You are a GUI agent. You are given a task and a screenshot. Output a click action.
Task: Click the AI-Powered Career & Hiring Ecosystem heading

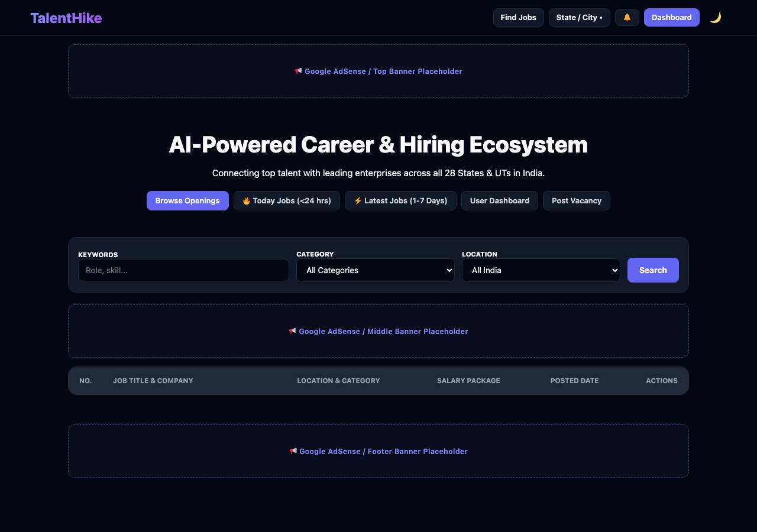coord(378,145)
